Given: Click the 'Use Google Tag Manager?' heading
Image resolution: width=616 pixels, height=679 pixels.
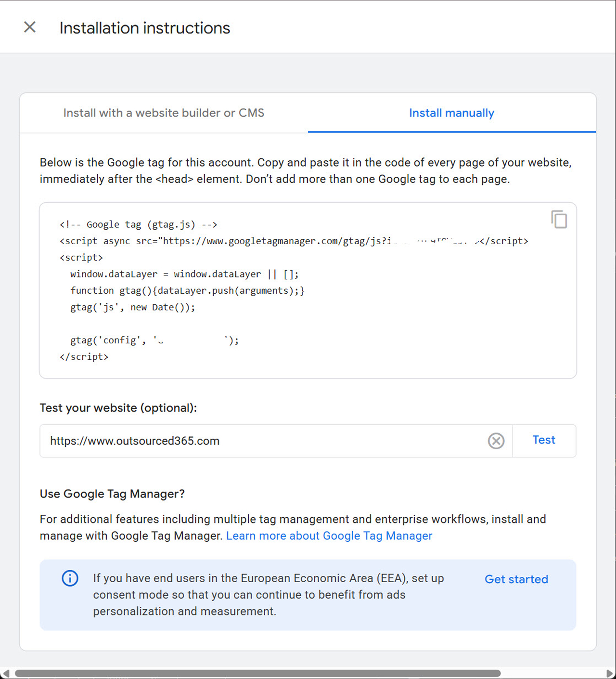Looking at the screenshot, I should click(x=112, y=494).
